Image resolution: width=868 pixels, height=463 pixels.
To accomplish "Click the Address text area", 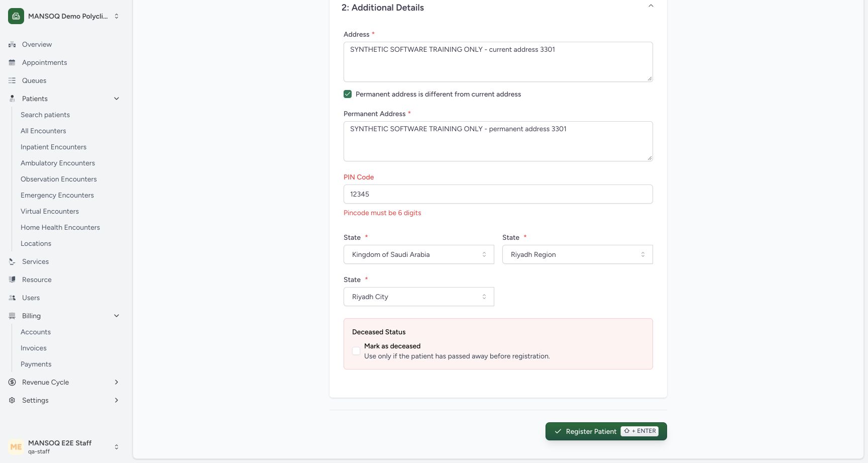I will pyautogui.click(x=498, y=62).
